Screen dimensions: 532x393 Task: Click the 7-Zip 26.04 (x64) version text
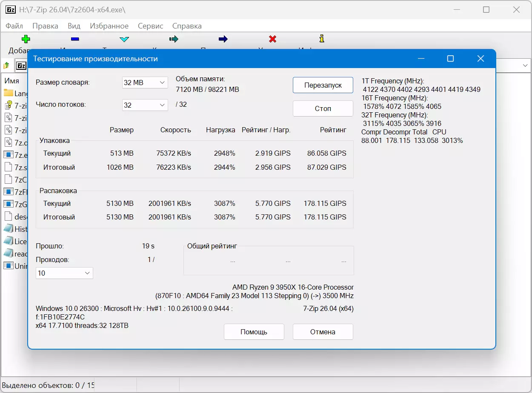click(328, 308)
